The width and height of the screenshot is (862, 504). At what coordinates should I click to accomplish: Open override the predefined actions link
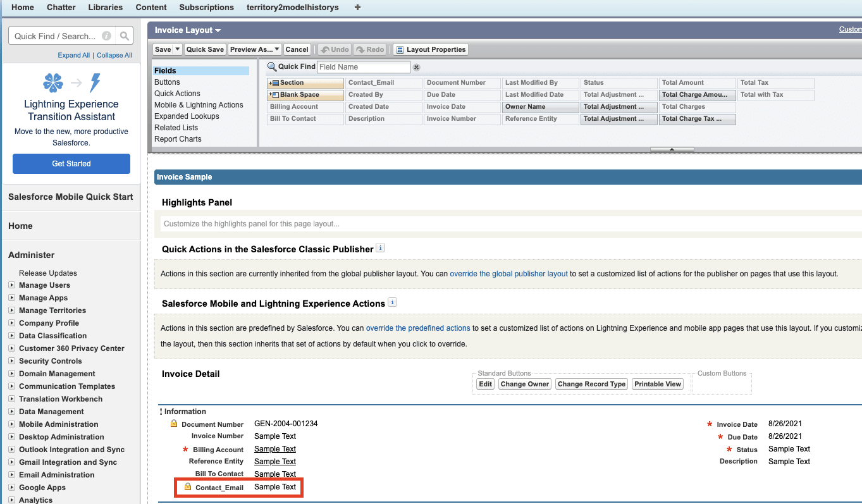click(418, 328)
